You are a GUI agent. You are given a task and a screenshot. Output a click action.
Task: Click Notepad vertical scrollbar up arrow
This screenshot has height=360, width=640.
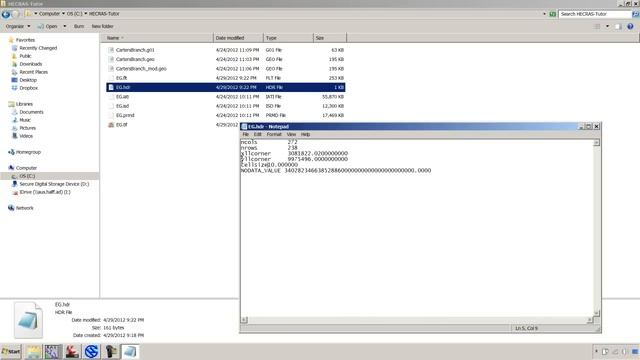click(596, 143)
